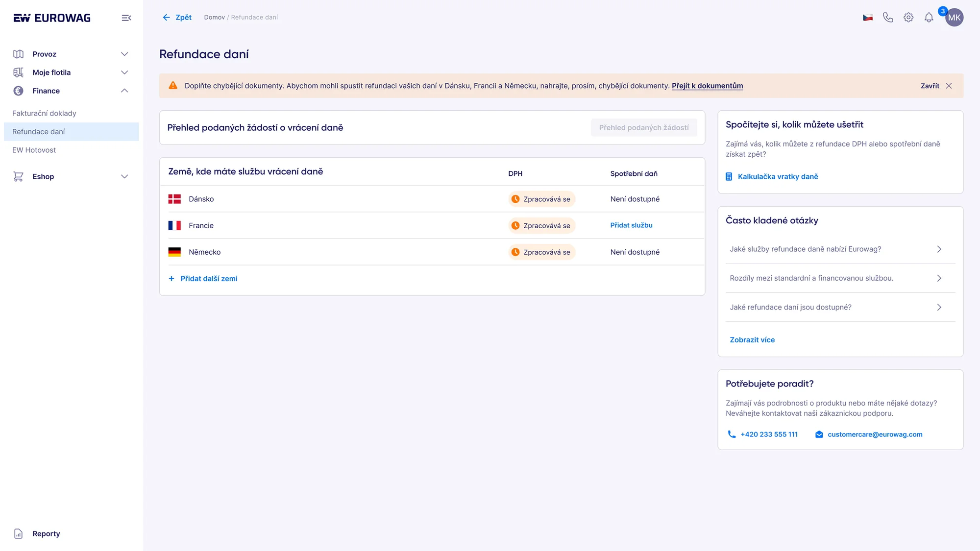Open the MK user avatar menu
This screenshot has height=551, width=980.
(954, 18)
